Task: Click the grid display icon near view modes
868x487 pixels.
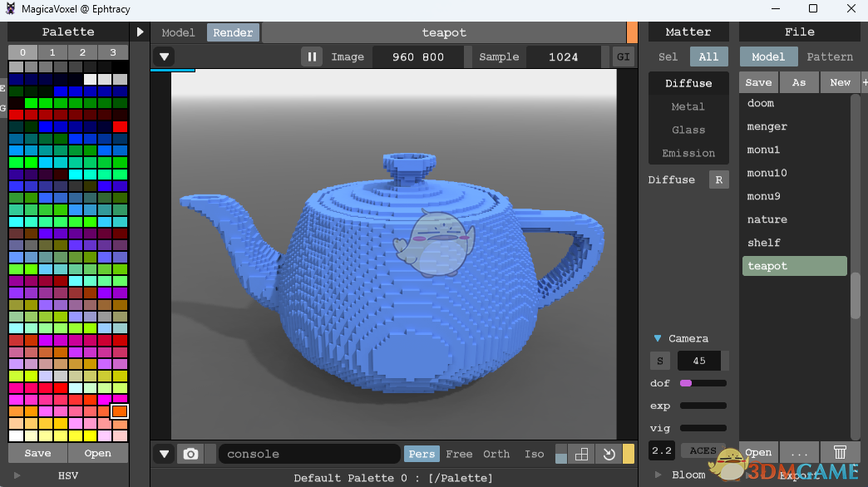Action: pos(581,454)
